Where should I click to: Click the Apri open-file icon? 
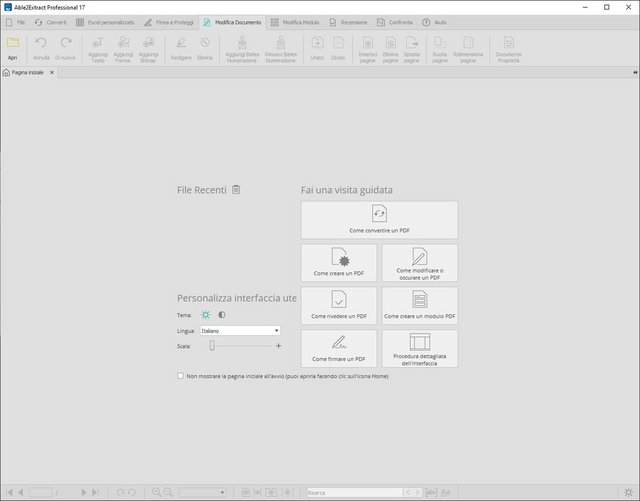coord(13,43)
